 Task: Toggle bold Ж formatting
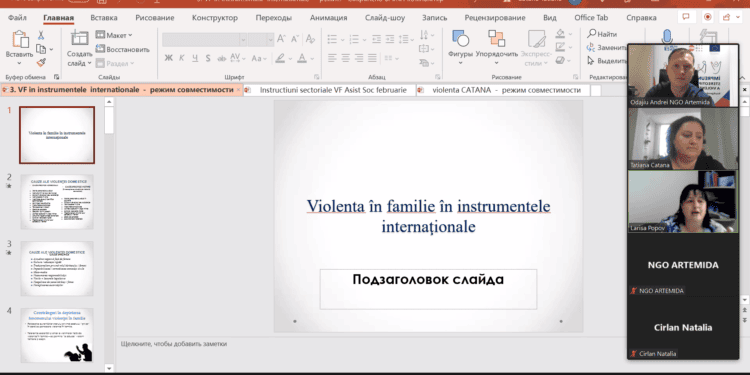tap(168, 58)
